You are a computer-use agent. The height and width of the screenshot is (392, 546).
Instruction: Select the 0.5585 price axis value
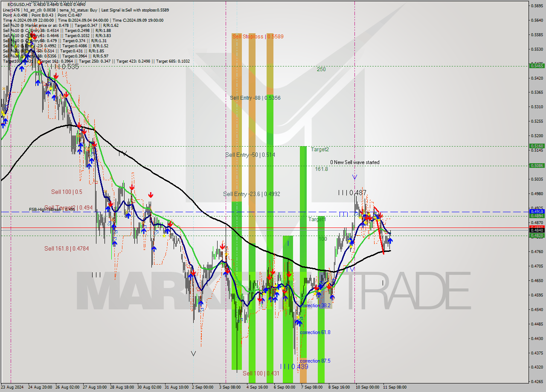coord(537,35)
